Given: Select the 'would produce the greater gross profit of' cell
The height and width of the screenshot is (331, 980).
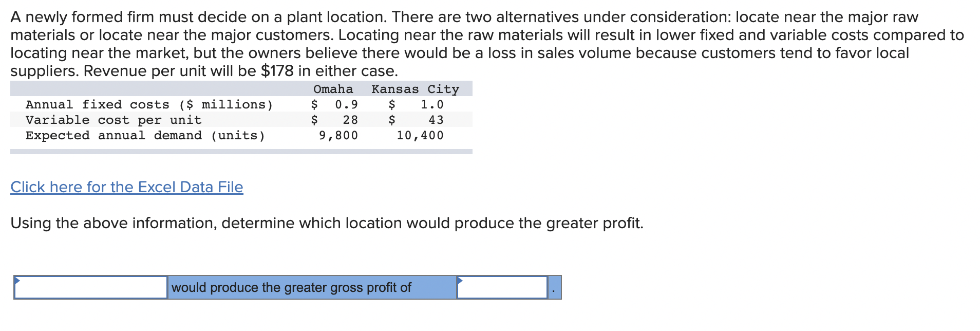Looking at the screenshot, I should pyautogui.click(x=312, y=287).
